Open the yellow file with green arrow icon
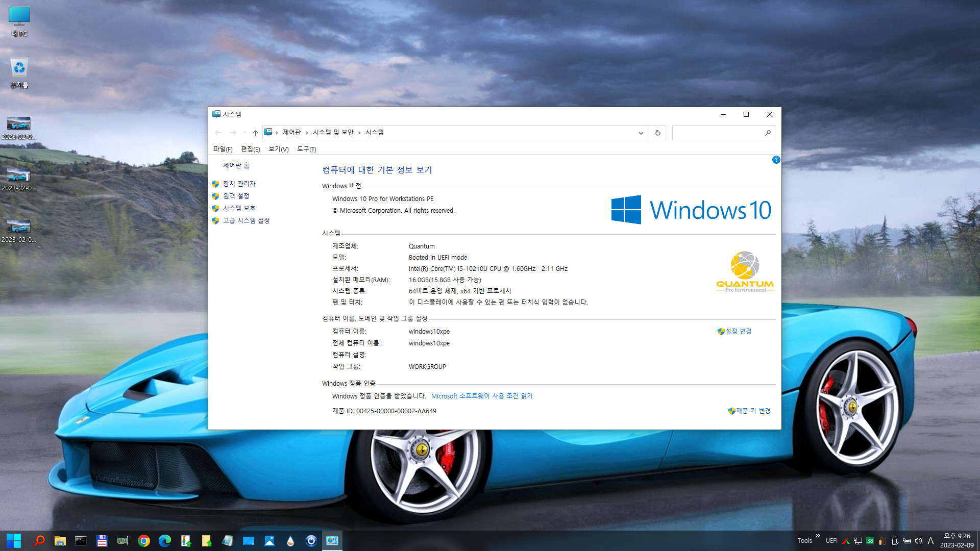This screenshot has height=551, width=980. coord(207,541)
